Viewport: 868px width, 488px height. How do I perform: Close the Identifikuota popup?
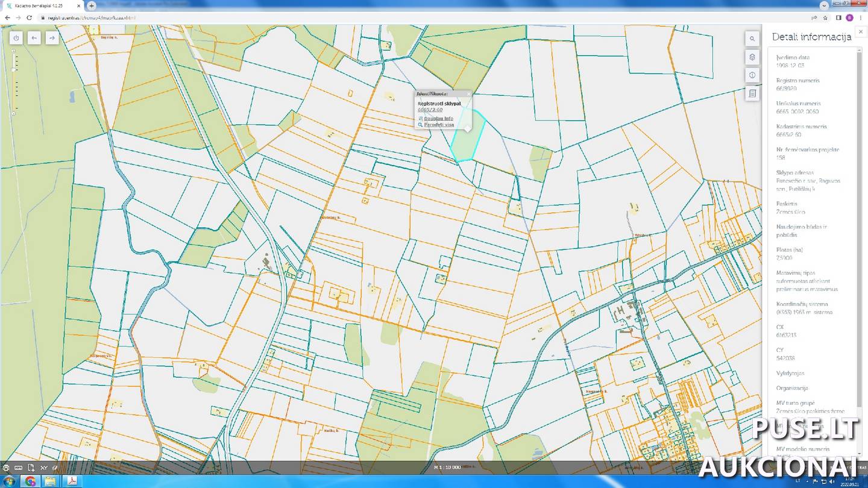(x=468, y=94)
